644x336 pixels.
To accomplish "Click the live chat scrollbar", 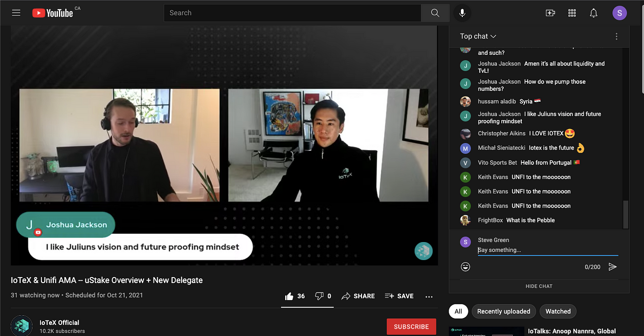I will pyautogui.click(x=626, y=214).
